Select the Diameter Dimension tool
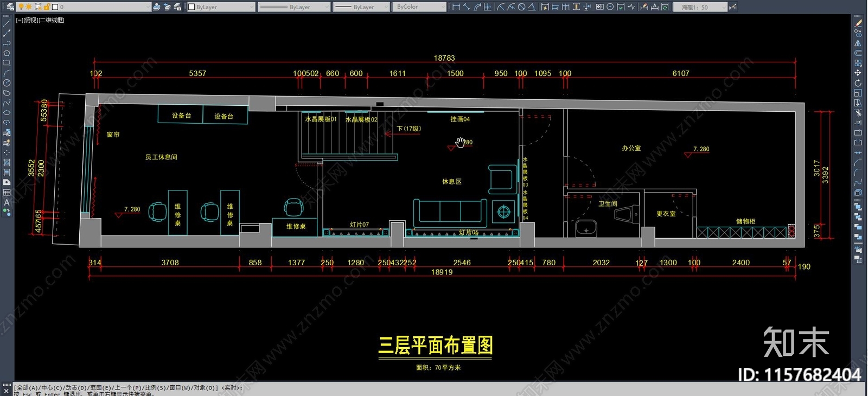Image resolution: width=868 pixels, height=396 pixels. 521,7
